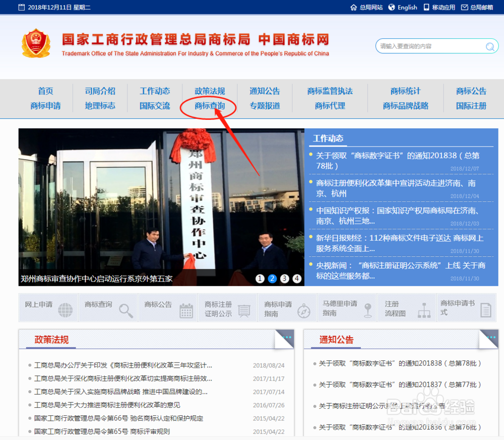Click the 通知公告 panel heading
The height and width of the screenshot is (440, 504).
coord(336,339)
